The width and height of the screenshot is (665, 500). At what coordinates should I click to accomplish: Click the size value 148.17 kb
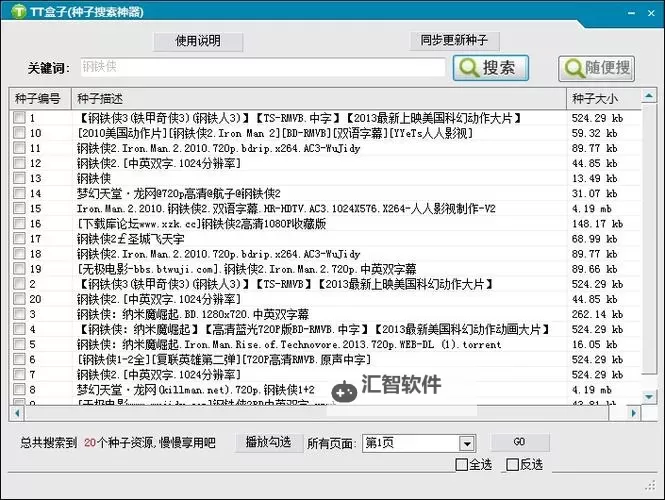tap(597, 223)
